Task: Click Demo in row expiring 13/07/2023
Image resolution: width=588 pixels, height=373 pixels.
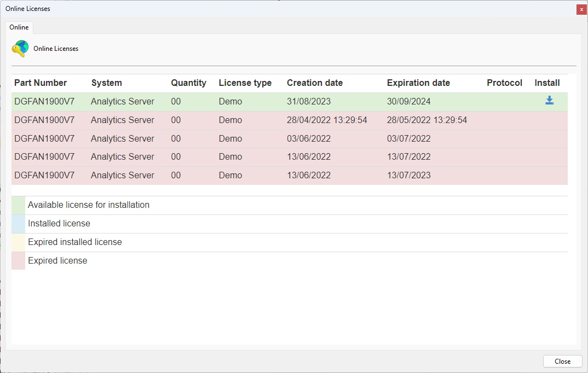Action: pyautogui.click(x=230, y=175)
